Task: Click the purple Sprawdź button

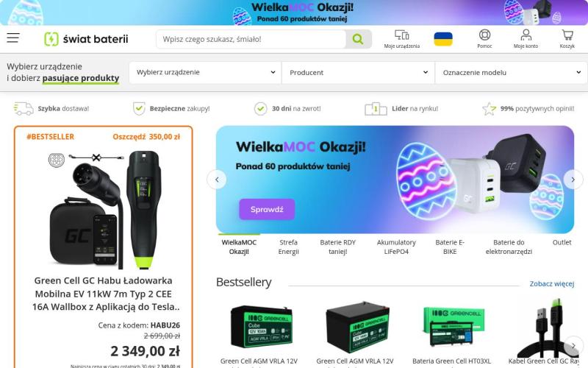Action: click(x=267, y=209)
